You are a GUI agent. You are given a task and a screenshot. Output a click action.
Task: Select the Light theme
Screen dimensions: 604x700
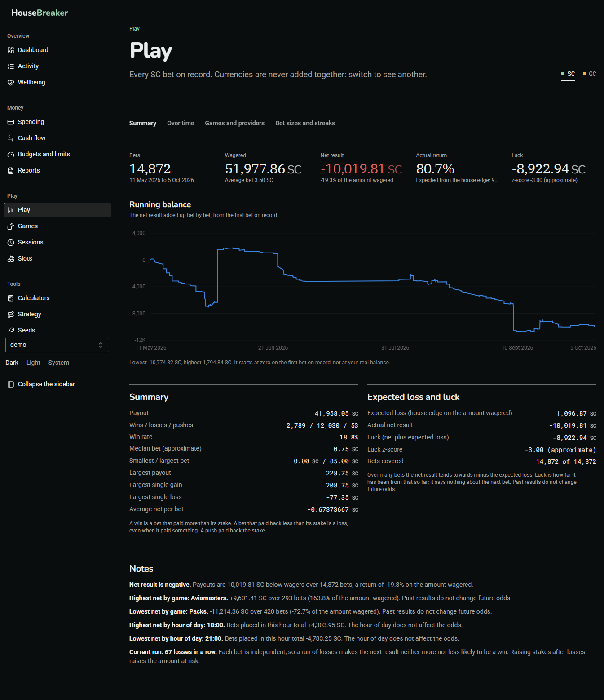[x=33, y=363]
